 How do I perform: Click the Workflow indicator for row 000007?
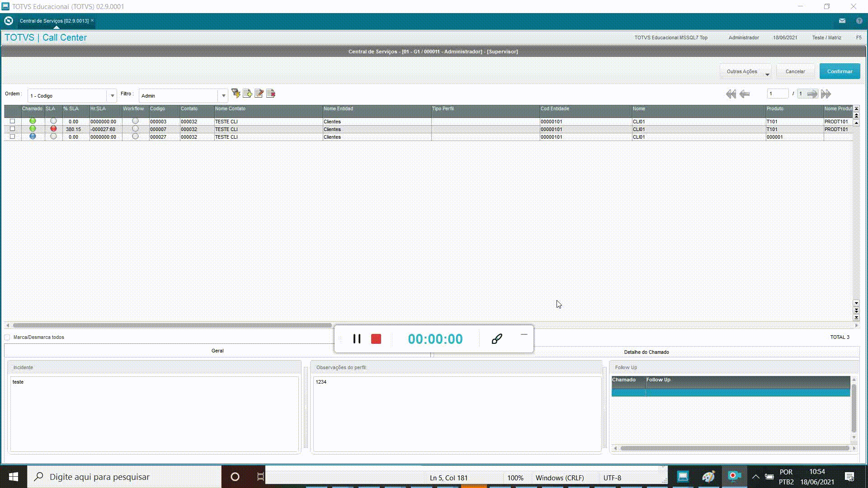coord(135,129)
